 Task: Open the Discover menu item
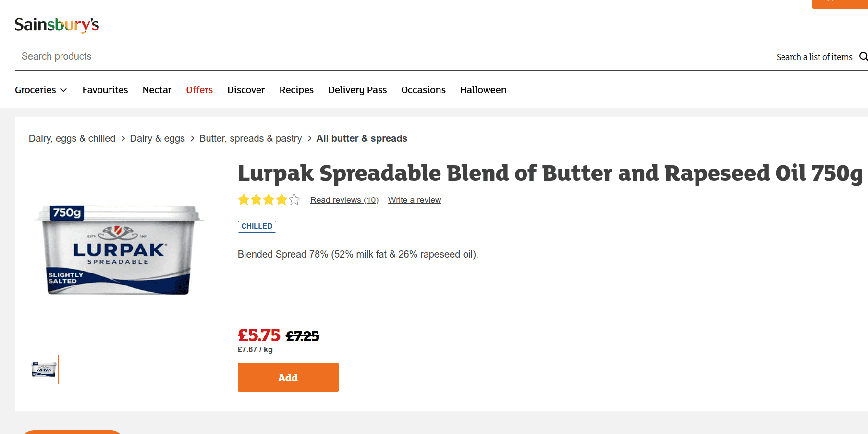coord(245,90)
